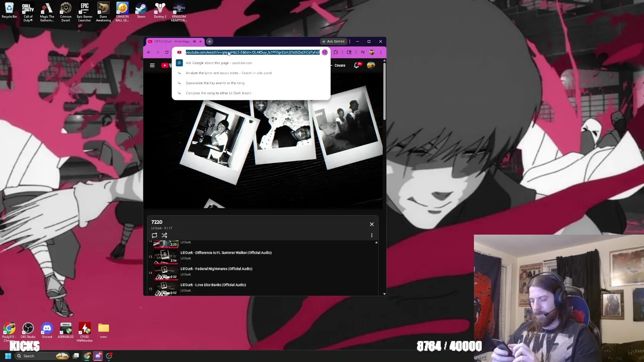Close the Lil Durk YouTube tab
The width and height of the screenshot is (644, 362).
[200, 42]
